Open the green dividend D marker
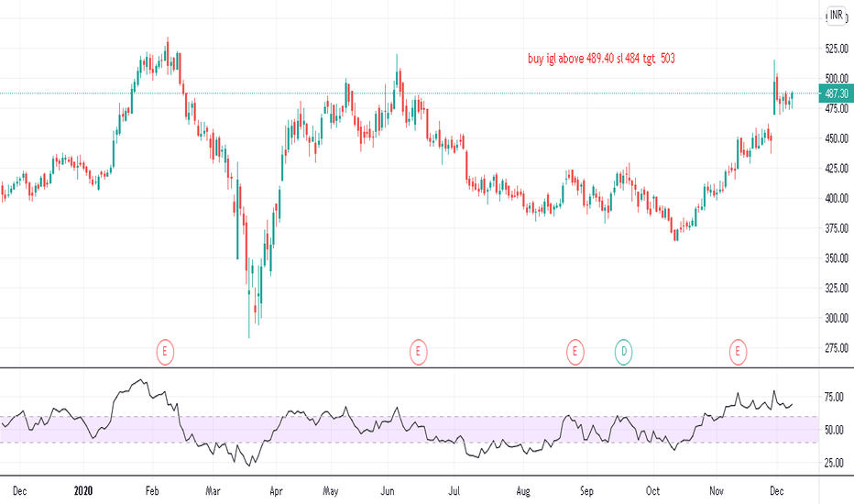Image resolution: width=854 pixels, height=504 pixels. (624, 352)
